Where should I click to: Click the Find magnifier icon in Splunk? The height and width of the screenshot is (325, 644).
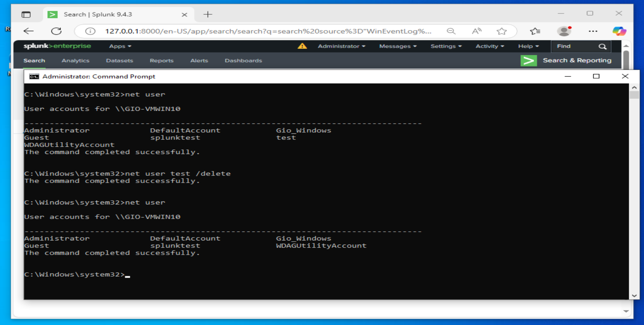tap(602, 46)
